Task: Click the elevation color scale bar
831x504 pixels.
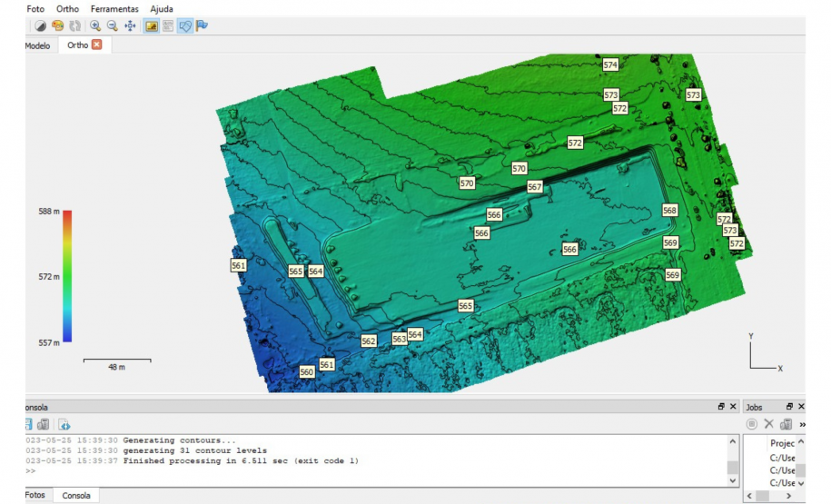Action: [x=67, y=276]
